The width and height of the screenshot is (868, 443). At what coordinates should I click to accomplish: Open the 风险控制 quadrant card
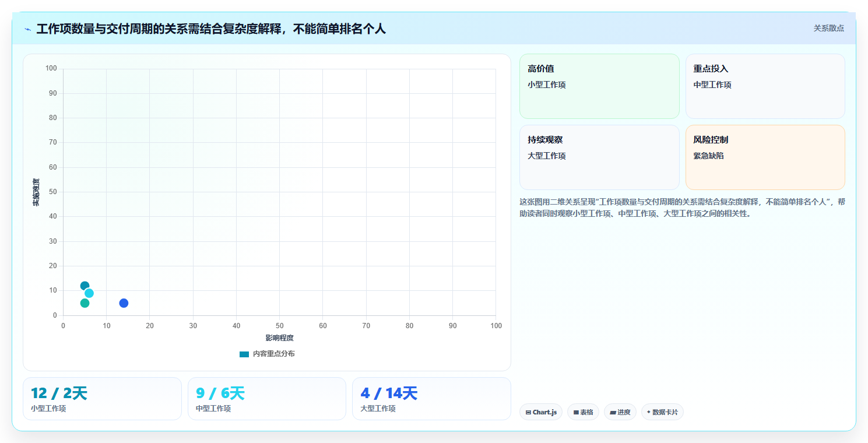(x=765, y=157)
